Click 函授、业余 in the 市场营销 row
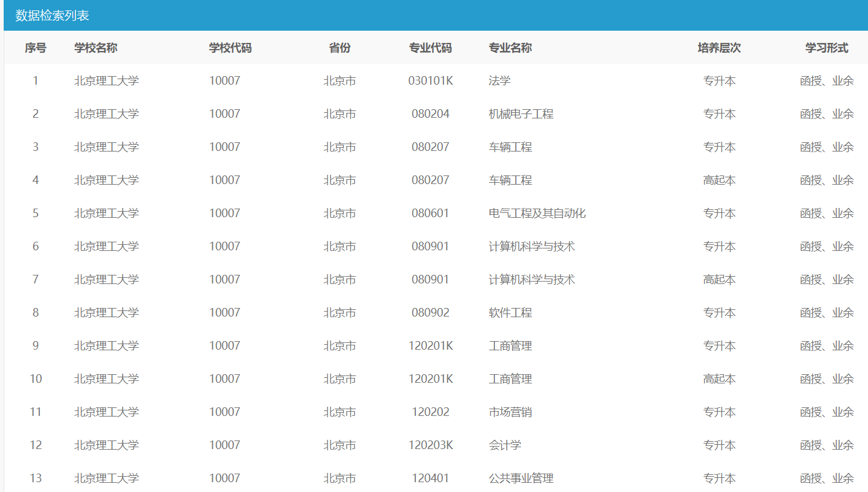The height and width of the screenshot is (492, 868). tap(827, 412)
